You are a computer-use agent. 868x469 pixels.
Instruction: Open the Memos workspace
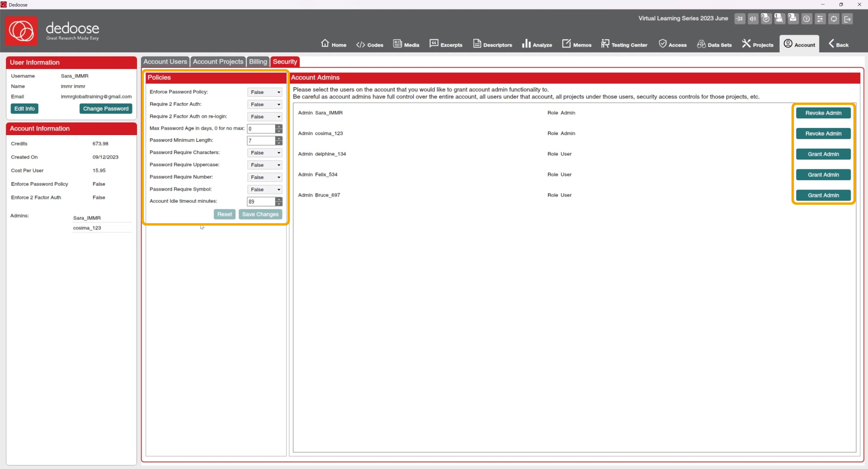pyautogui.click(x=576, y=44)
